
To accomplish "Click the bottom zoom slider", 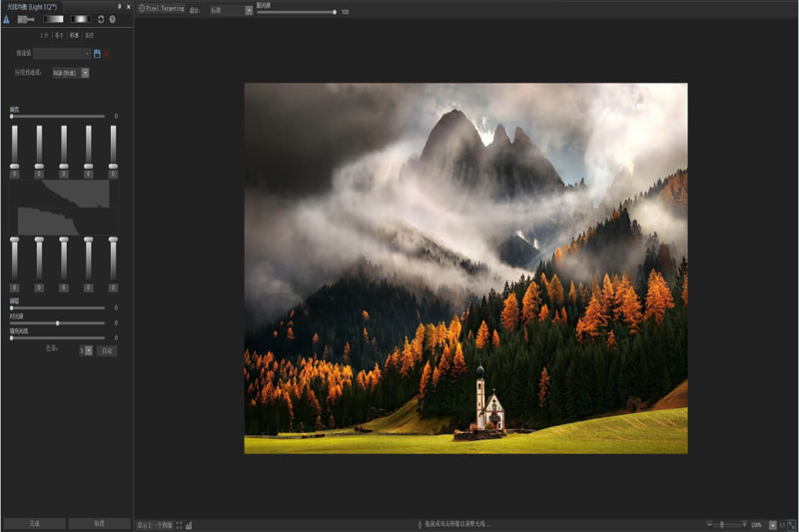I will tap(727, 524).
